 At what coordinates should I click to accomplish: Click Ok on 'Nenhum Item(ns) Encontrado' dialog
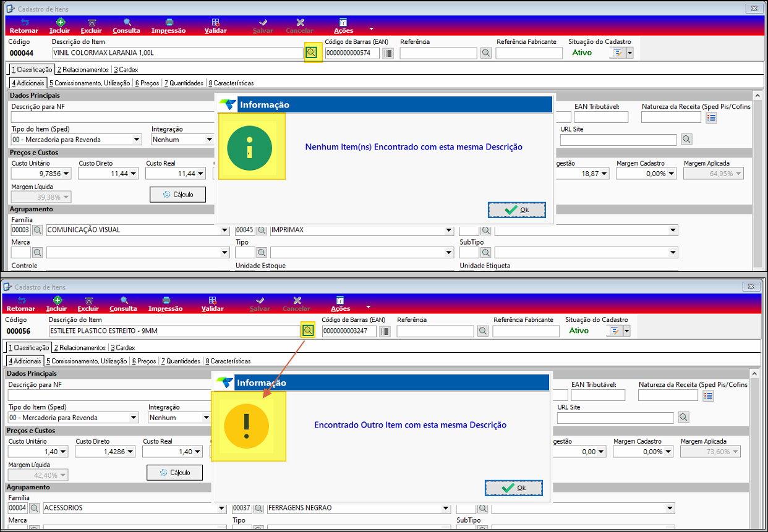coord(517,210)
